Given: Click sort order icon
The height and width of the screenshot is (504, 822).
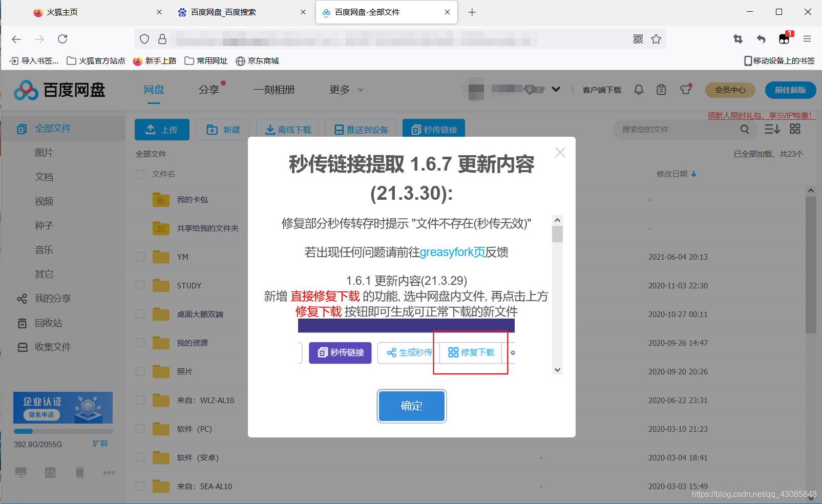Looking at the screenshot, I should pyautogui.click(x=772, y=129).
